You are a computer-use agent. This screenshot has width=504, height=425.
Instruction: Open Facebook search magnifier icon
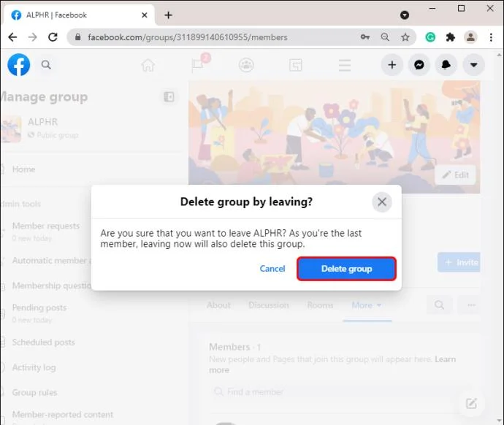point(46,65)
